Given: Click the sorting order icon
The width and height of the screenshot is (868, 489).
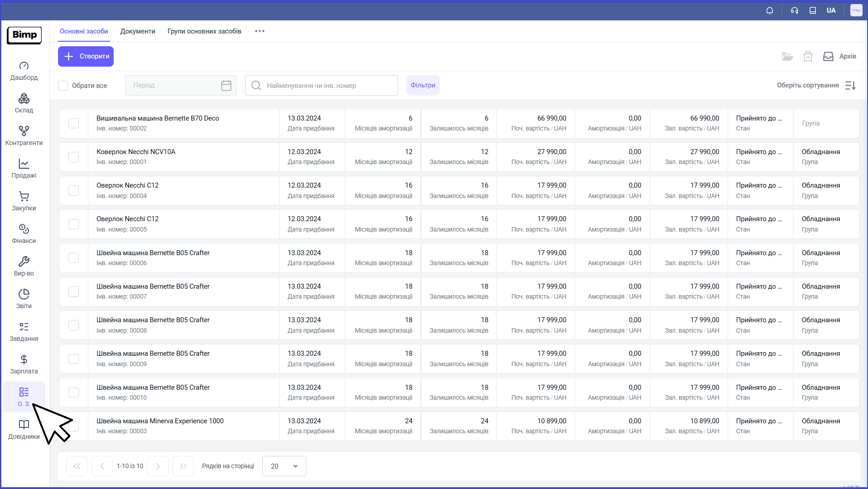Looking at the screenshot, I should point(850,85).
